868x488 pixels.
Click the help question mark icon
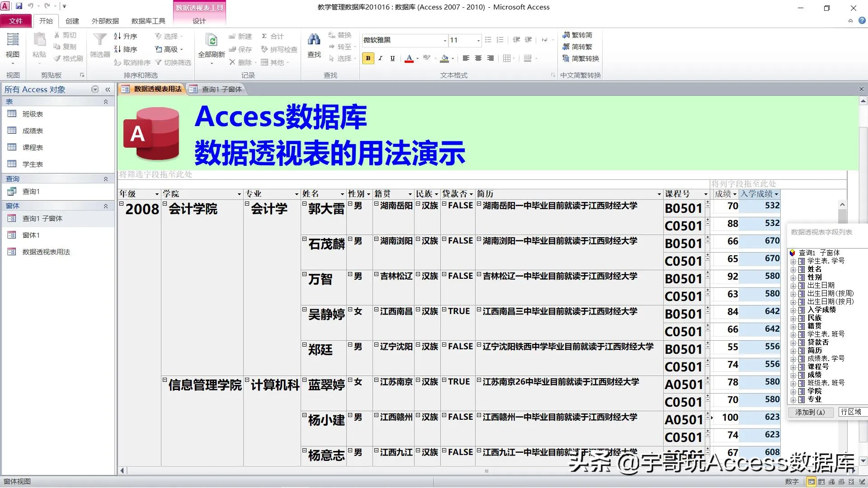point(862,21)
